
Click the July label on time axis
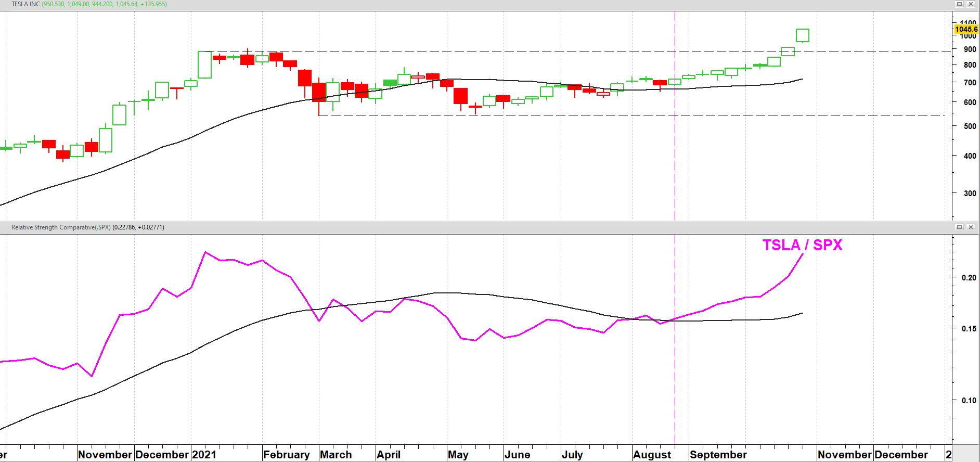(x=572, y=455)
